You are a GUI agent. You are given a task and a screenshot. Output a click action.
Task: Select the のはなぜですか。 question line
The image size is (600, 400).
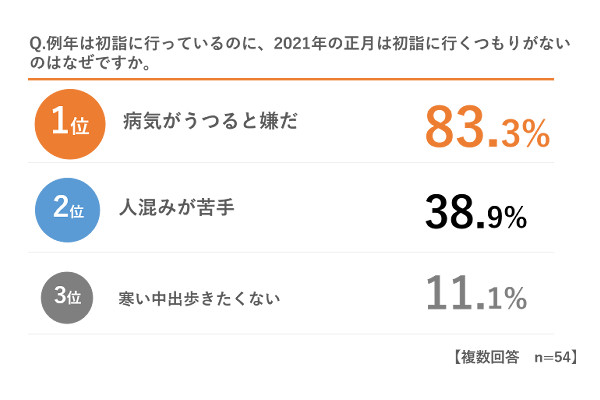[91, 62]
